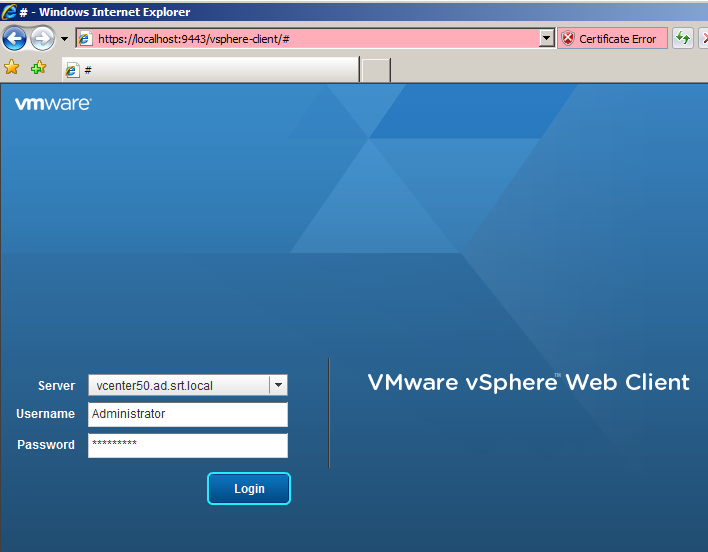708x552 pixels.
Task: Select the vcenter50.ad.srt.local server box
Action: point(188,385)
